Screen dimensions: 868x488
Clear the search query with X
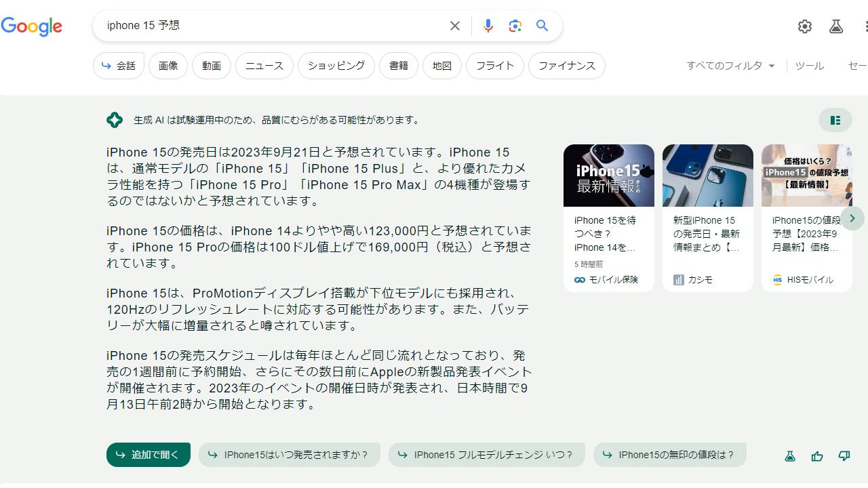455,26
